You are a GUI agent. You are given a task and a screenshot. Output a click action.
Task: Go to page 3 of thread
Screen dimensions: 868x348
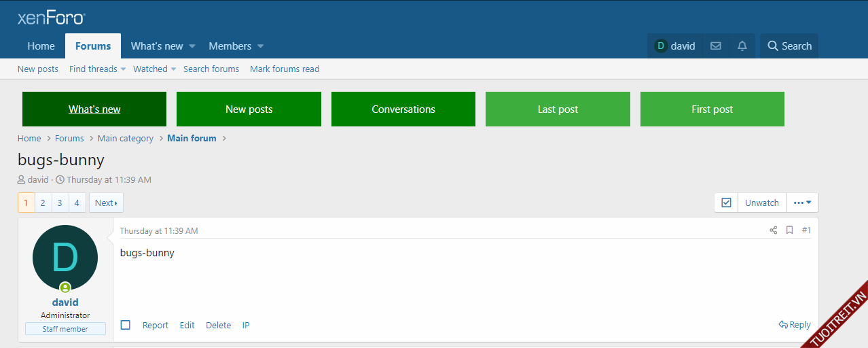[60, 203]
